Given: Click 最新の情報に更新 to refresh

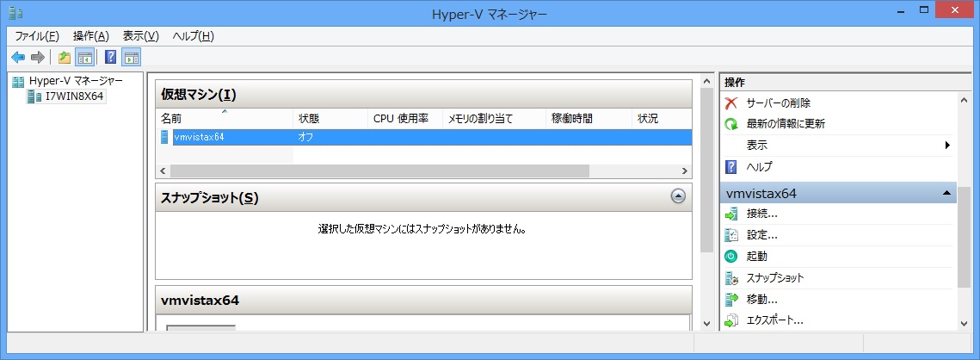Looking at the screenshot, I should coord(786,124).
